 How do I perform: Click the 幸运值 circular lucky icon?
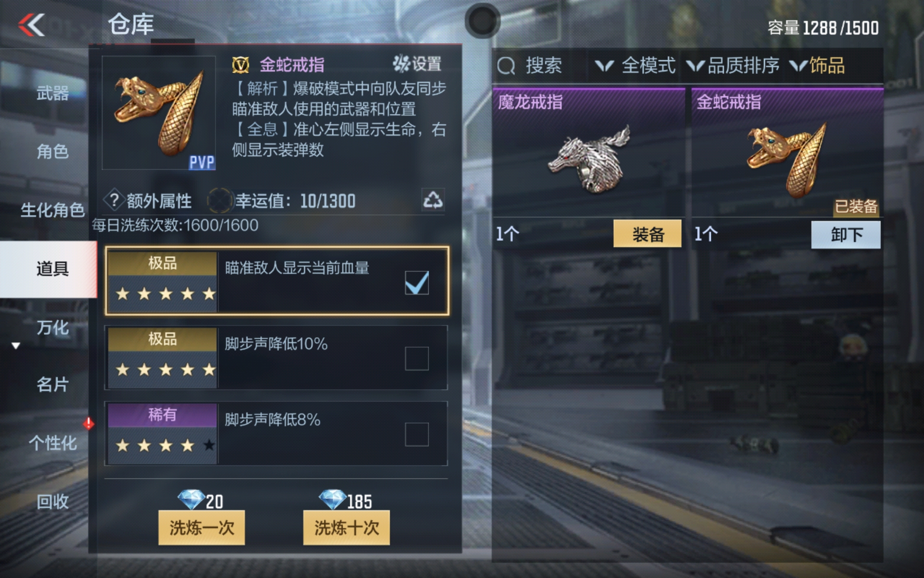point(219,200)
